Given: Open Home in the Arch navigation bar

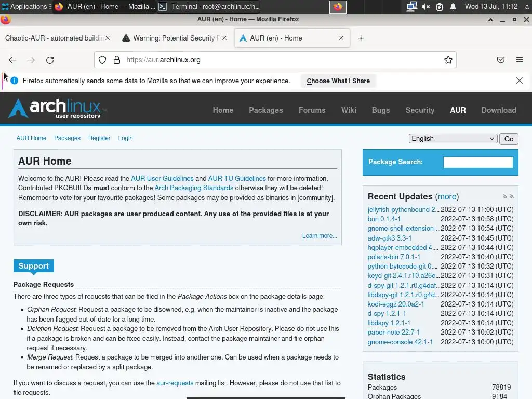Looking at the screenshot, I should (223, 110).
